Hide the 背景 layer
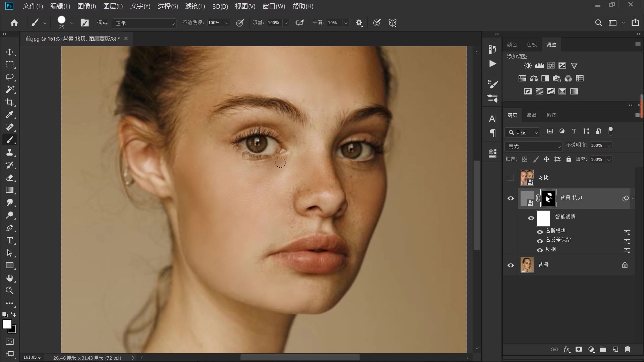 point(511,265)
